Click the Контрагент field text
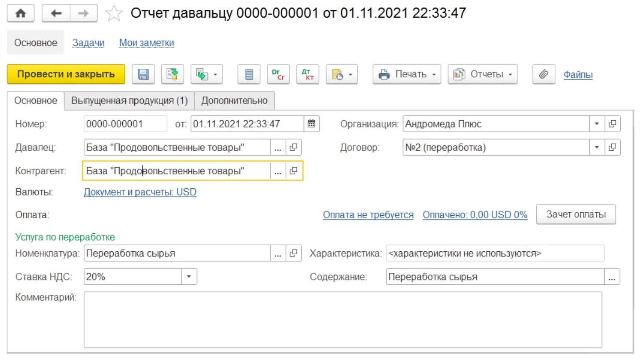The width and height of the screenshot is (644, 360). [177, 171]
